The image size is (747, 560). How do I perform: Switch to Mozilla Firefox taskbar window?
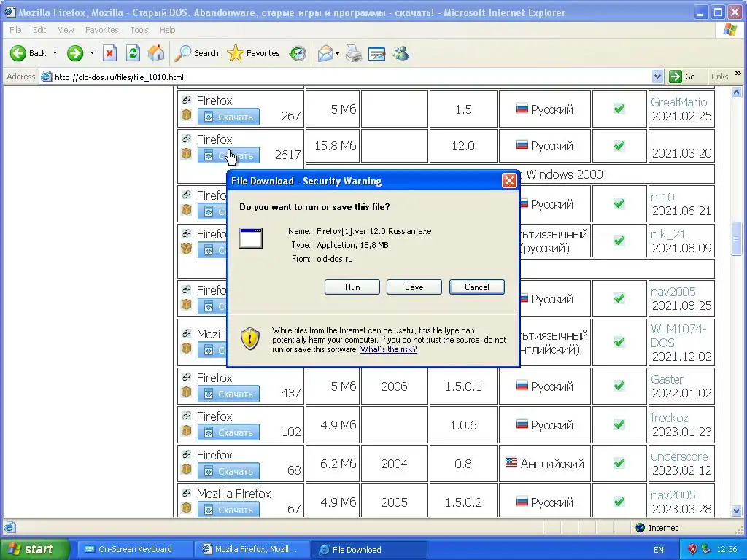pos(252,549)
